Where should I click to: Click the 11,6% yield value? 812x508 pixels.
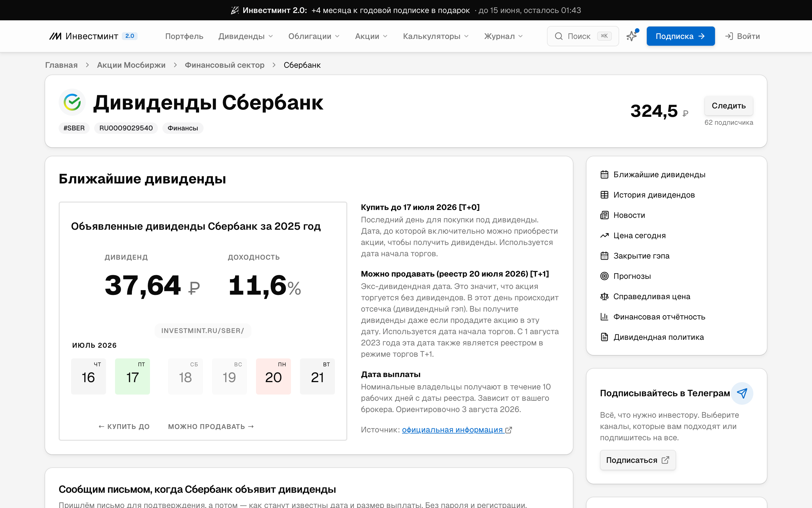[265, 286]
